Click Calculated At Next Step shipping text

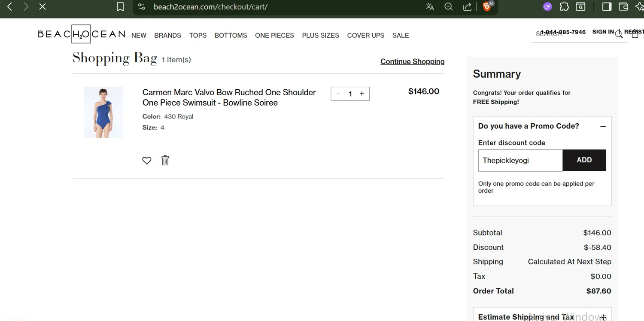pos(570,262)
